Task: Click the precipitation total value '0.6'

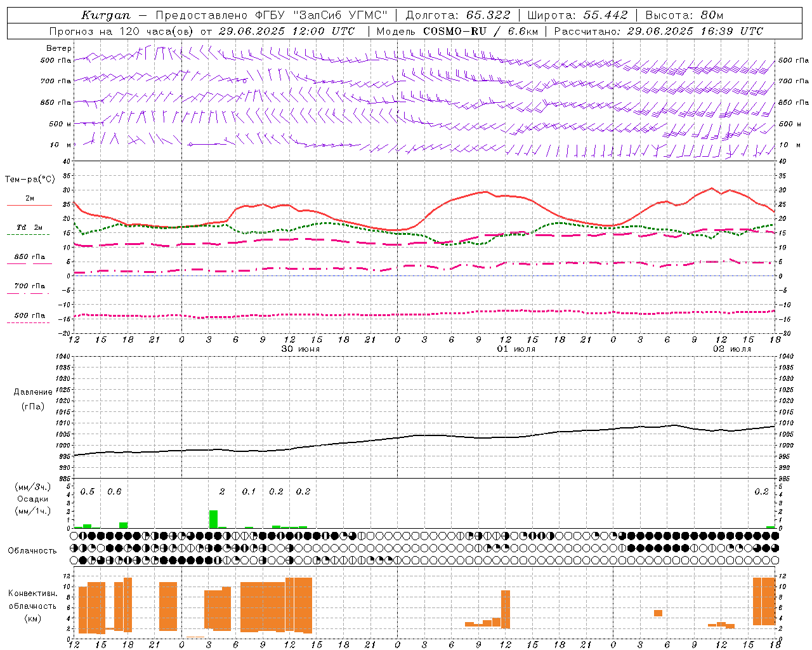Action: tap(114, 492)
